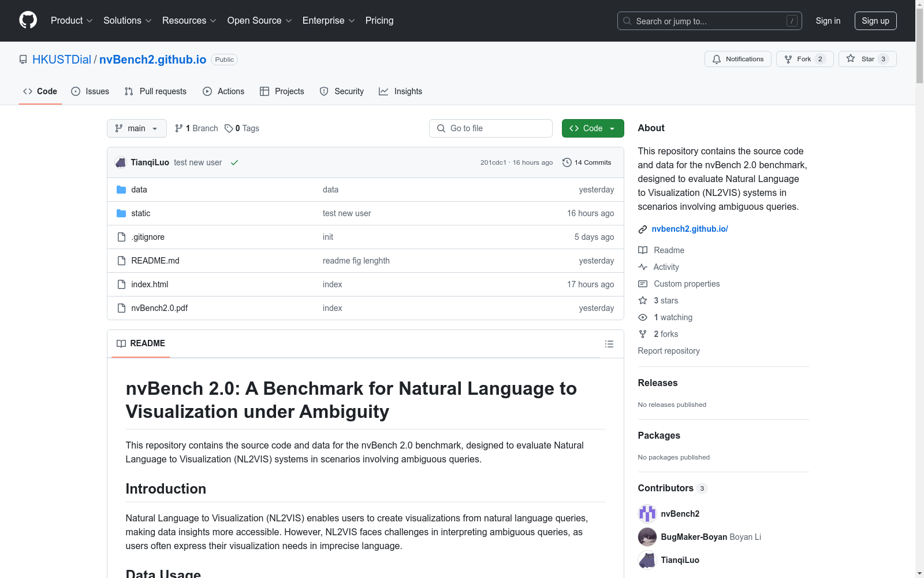
Task: Click the link icon beside nvbench2.github.io
Action: coord(643,229)
